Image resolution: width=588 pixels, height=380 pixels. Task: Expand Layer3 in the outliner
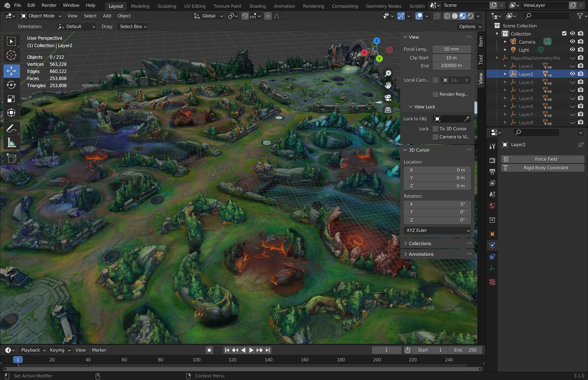pyautogui.click(x=505, y=82)
